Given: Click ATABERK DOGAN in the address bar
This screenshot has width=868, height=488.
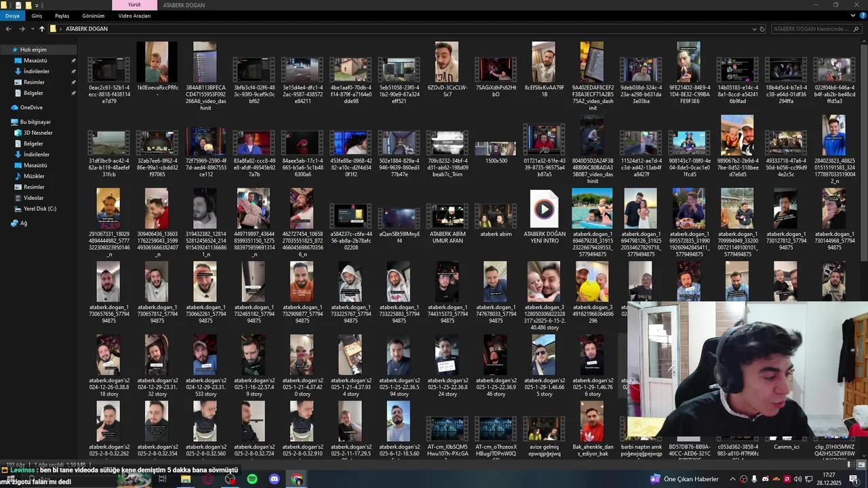Looking at the screenshot, I should (x=87, y=29).
